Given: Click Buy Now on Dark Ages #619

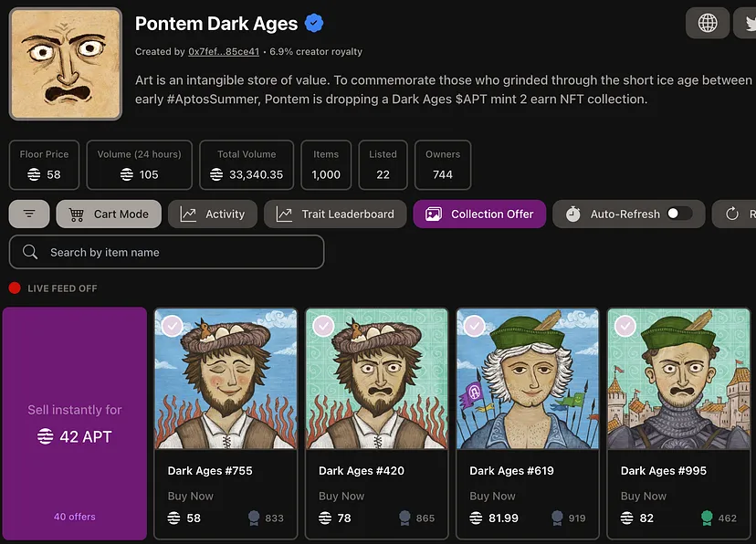Looking at the screenshot, I should pyautogui.click(x=492, y=496).
